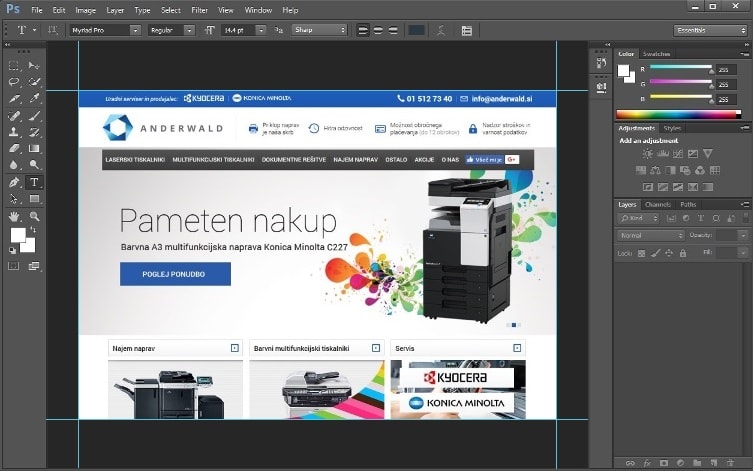Select the Pen tool
This screenshot has width=753, height=471.
coord(14,183)
